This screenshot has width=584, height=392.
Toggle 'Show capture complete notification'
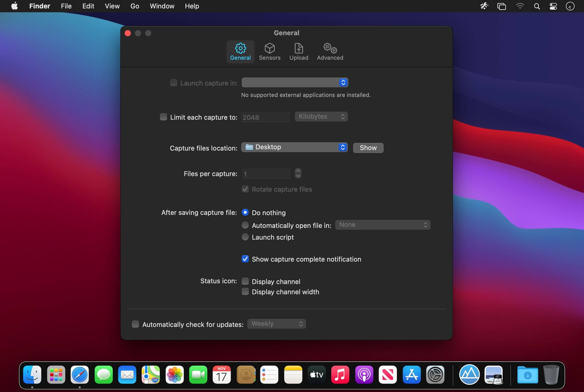click(x=245, y=259)
